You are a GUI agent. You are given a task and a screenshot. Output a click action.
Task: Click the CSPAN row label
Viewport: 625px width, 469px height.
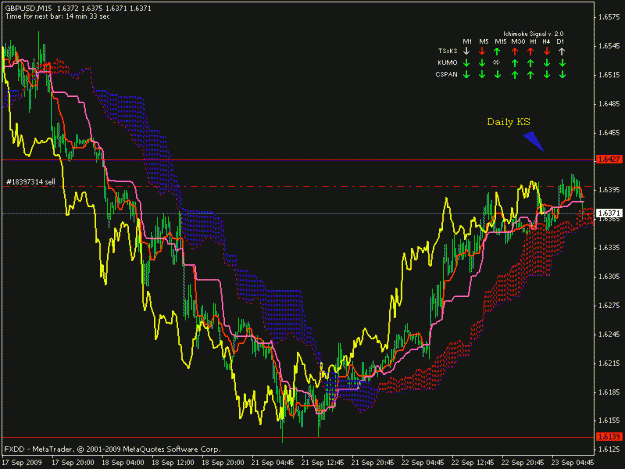(446, 74)
